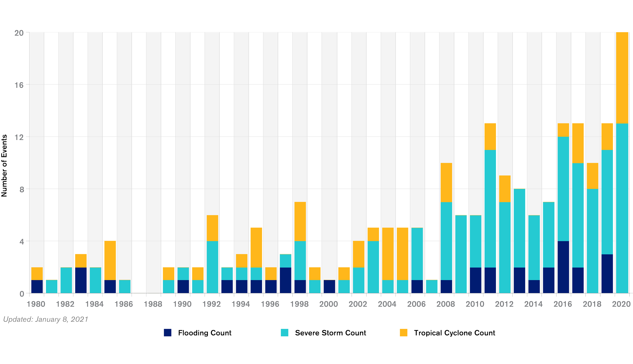Click the 2020 severe storm teal bar segment
Viewport: 633px width, 364px height.
622,208
